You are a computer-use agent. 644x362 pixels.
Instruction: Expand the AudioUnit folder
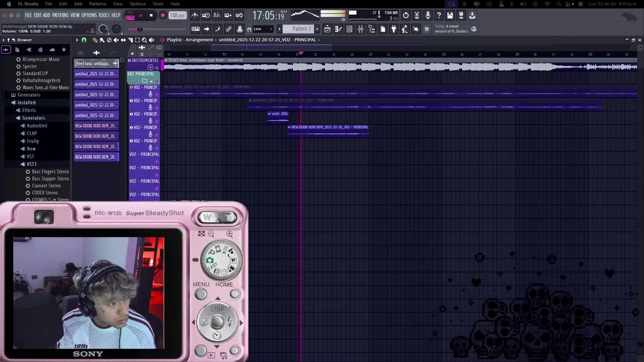point(37,126)
